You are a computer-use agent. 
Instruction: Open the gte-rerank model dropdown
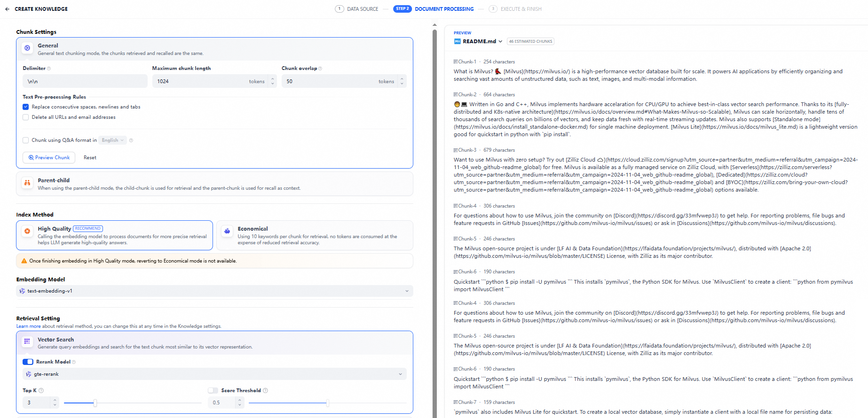click(214, 374)
